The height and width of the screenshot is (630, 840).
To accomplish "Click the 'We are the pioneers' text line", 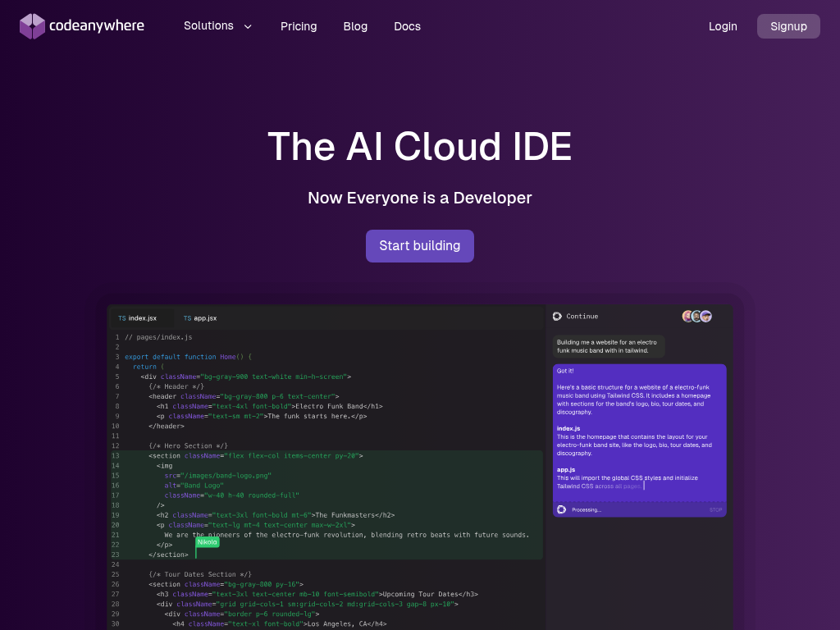I will point(347,535).
